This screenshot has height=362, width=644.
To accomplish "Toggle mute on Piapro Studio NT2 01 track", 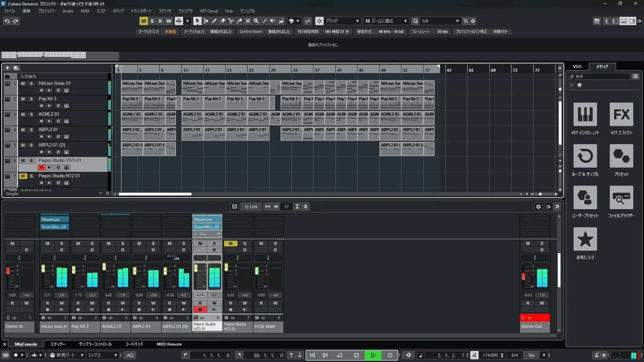I will 23,176.
